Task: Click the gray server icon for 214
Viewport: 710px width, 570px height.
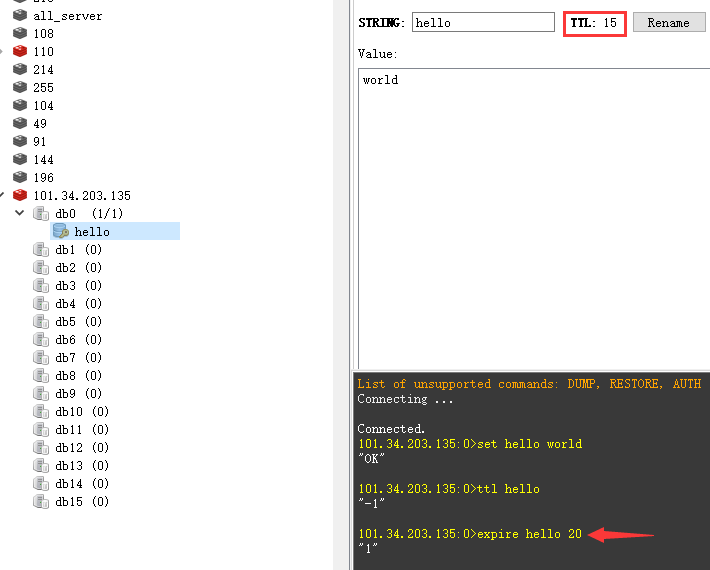Action: click(20, 69)
